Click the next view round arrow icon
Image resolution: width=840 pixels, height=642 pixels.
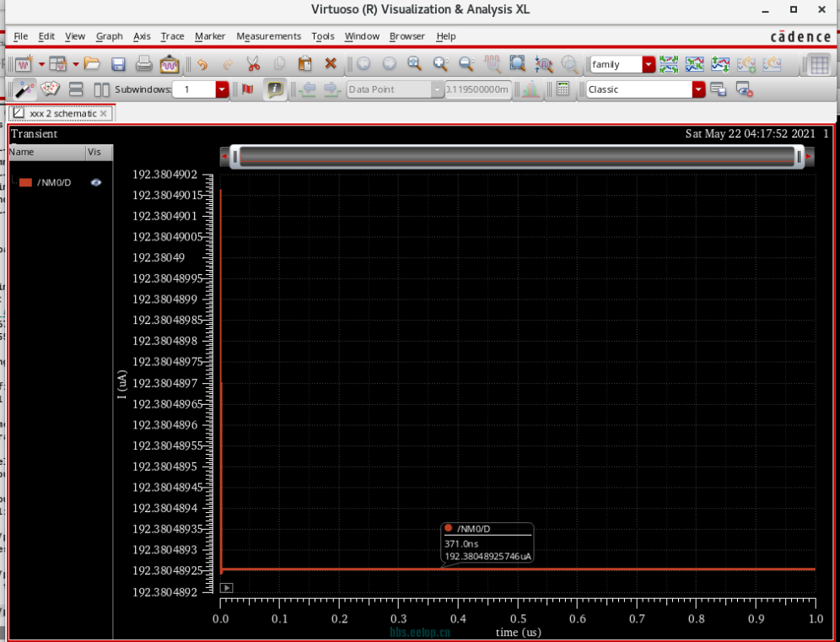tap(390, 64)
